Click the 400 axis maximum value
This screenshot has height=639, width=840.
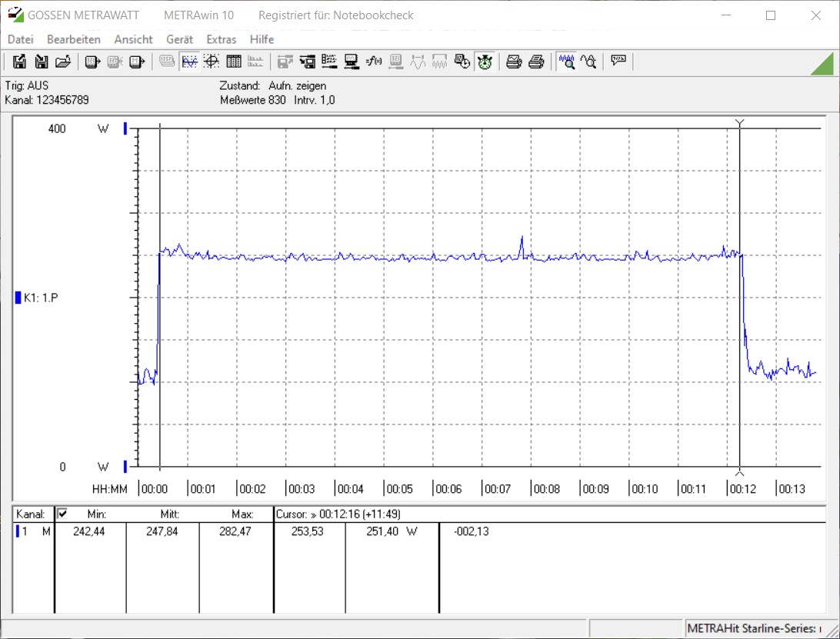coord(57,128)
